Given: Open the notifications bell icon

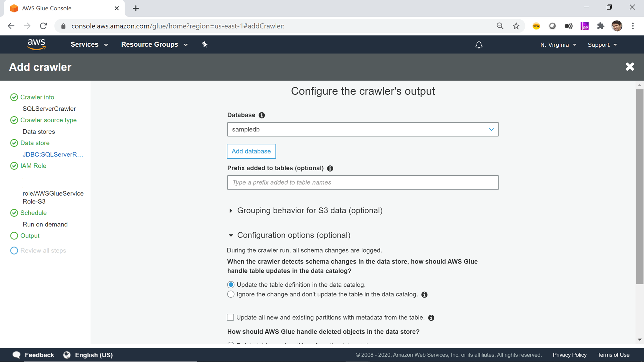Looking at the screenshot, I should click(x=479, y=45).
